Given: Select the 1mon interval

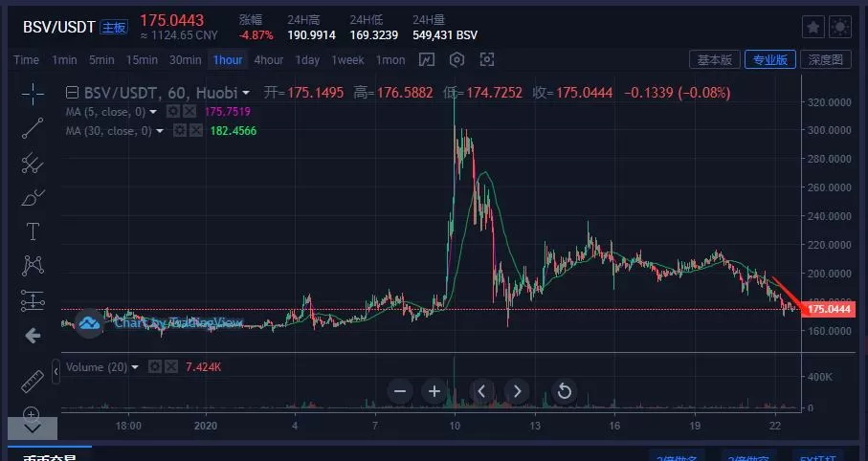Looking at the screenshot, I should 390,59.
